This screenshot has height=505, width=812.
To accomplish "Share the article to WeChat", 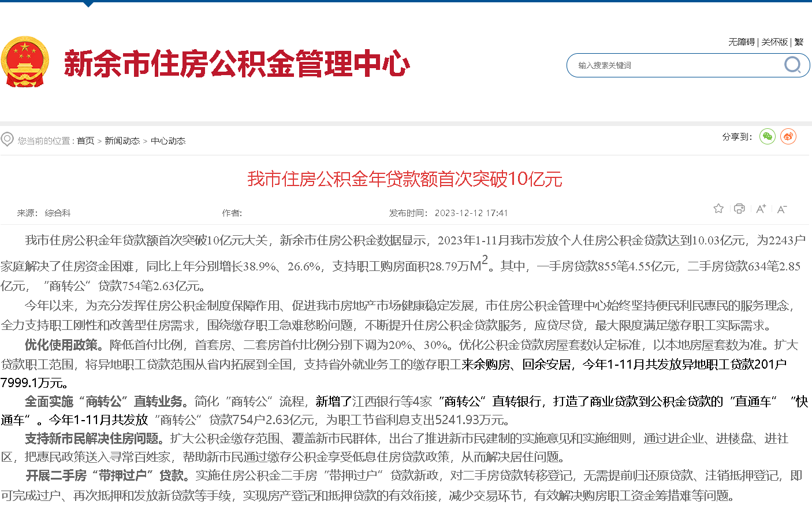I will pyautogui.click(x=767, y=136).
